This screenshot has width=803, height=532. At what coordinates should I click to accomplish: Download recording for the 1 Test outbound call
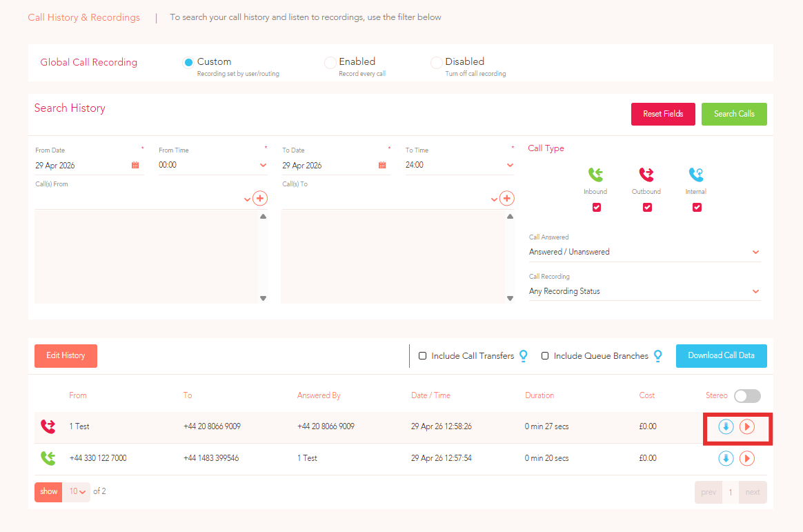tap(726, 426)
